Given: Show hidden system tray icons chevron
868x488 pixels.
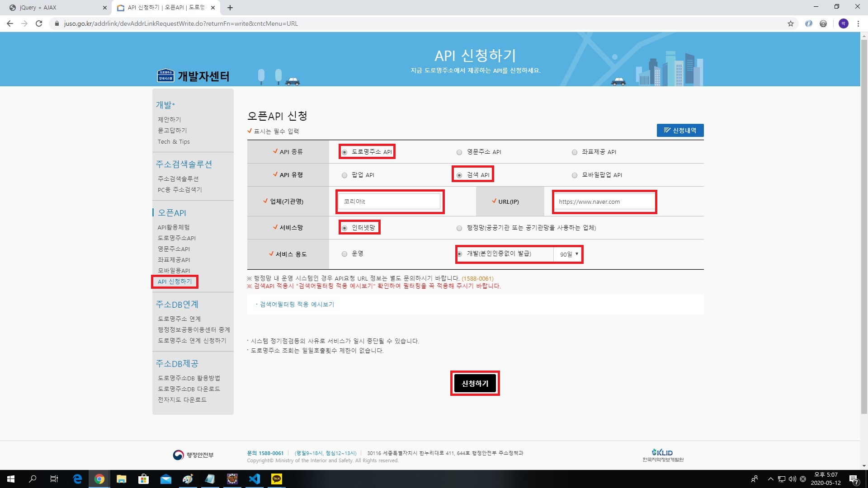Looking at the screenshot, I should pyautogui.click(x=770, y=479).
